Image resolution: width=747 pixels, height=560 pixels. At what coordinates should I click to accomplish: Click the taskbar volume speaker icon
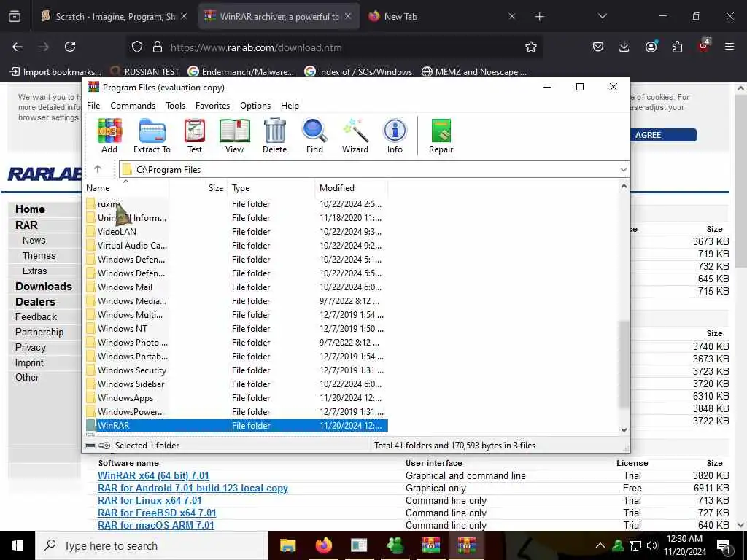click(x=651, y=545)
